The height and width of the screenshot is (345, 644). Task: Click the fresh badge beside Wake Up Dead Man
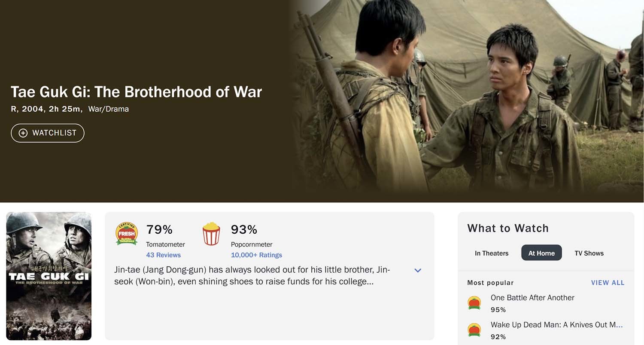pos(474,330)
